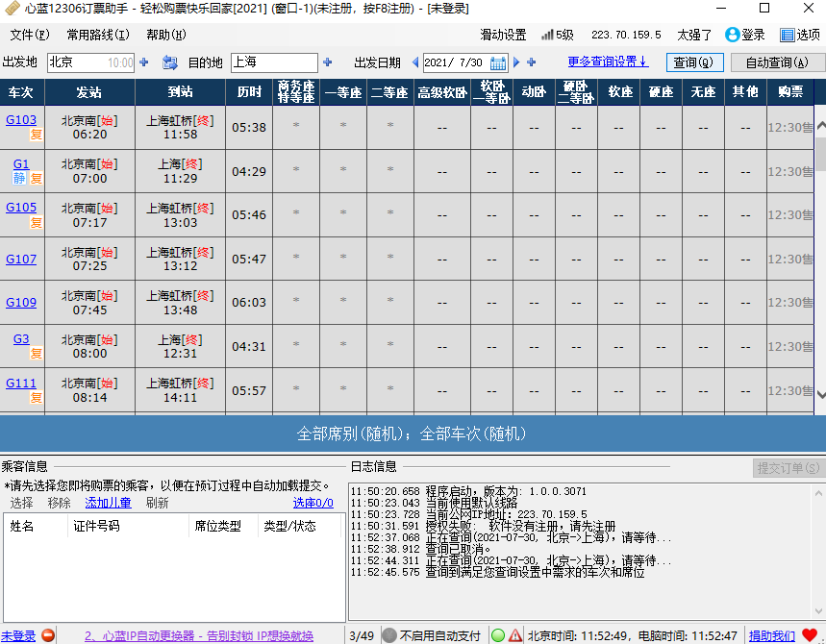Click the swap origin and destination icon

click(x=170, y=62)
